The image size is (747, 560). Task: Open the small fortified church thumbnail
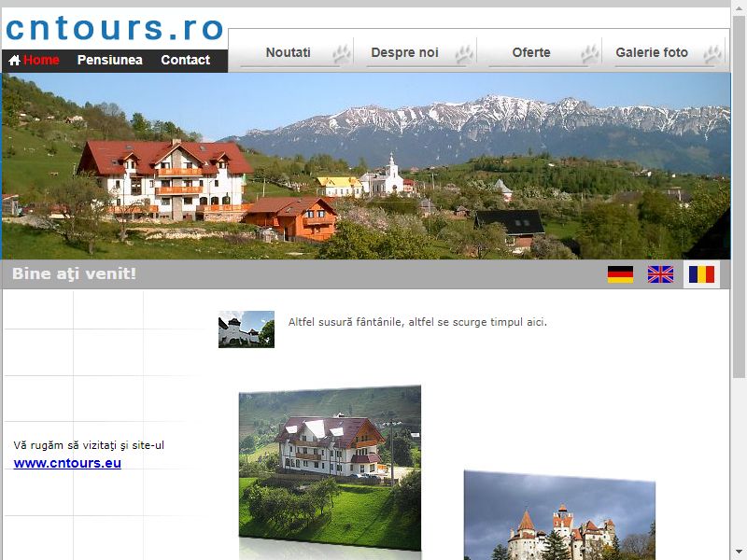tap(247, 329)
